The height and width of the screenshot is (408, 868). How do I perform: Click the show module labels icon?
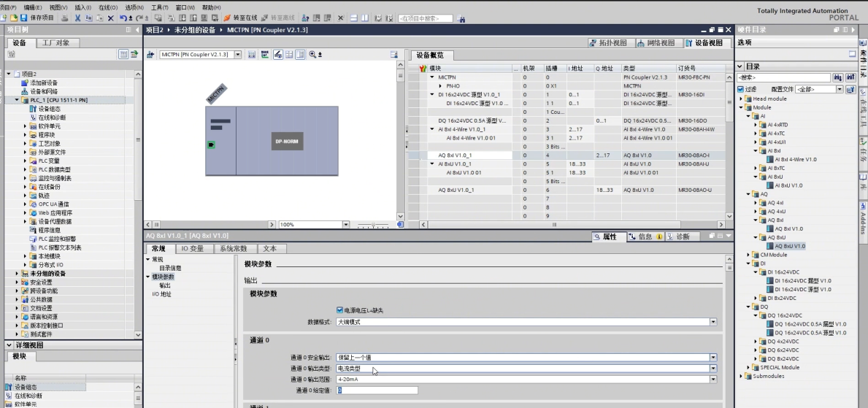(278, 54)
